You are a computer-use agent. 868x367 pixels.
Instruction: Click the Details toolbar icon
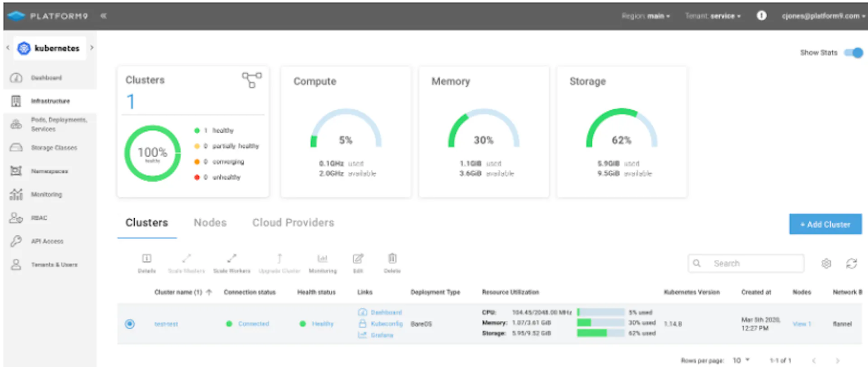click(147, 258)
